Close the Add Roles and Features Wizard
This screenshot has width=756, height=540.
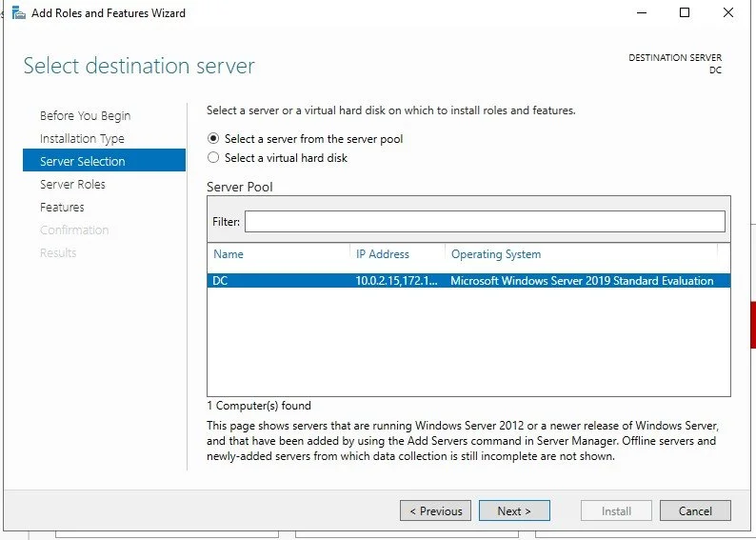(728, 13)
